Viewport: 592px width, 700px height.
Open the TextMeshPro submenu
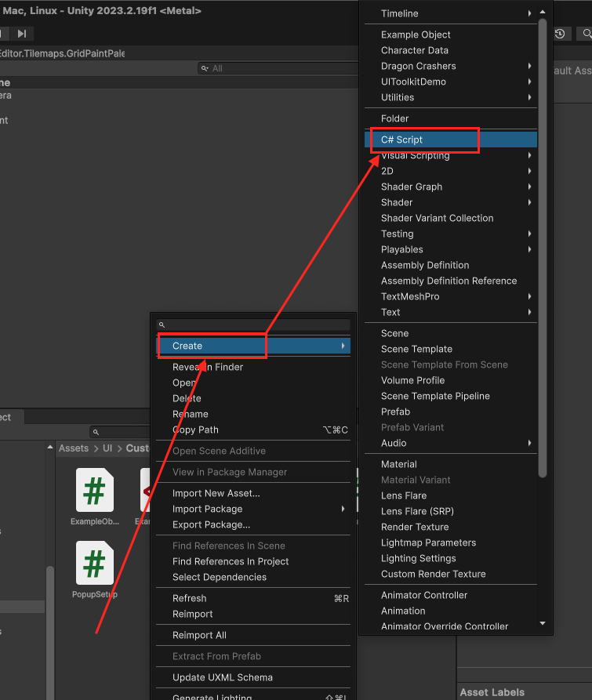tap(530, 296)
